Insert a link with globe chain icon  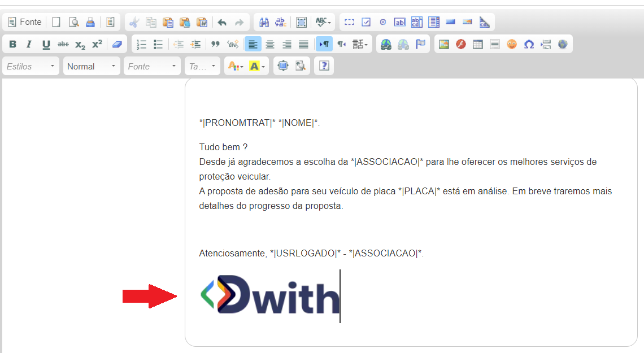[x=386, y=44]
